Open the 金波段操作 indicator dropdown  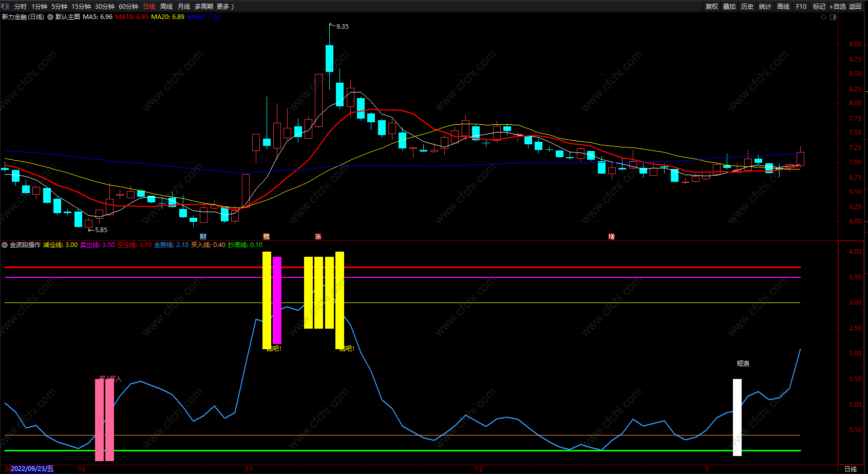(5, 245)
